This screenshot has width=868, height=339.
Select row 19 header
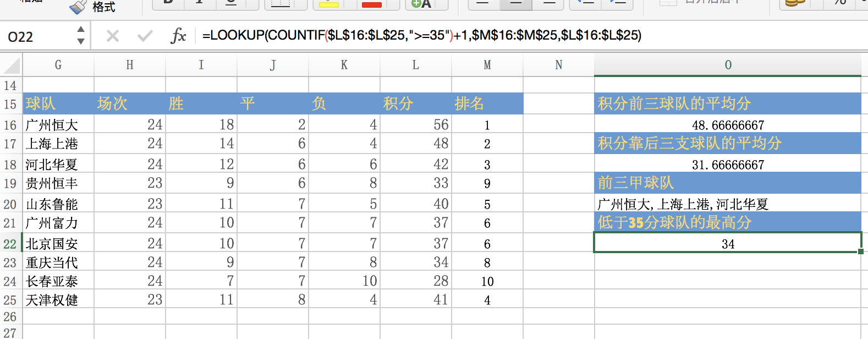point(10,183)
